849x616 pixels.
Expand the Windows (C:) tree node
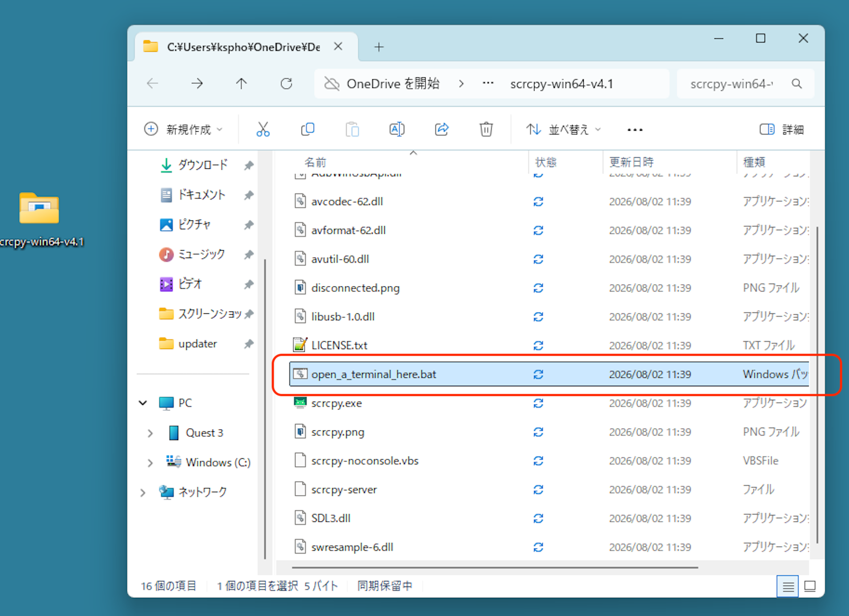pos(150,463)
